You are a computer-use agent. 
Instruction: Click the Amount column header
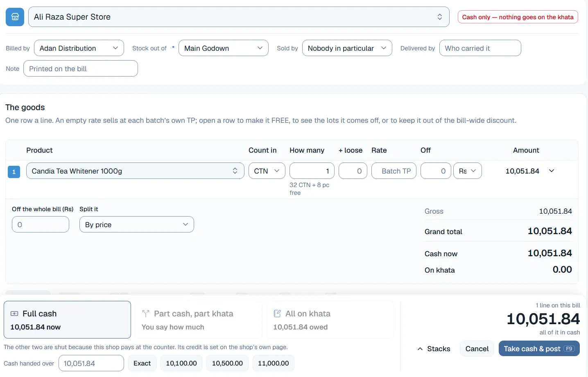point(526,150)
